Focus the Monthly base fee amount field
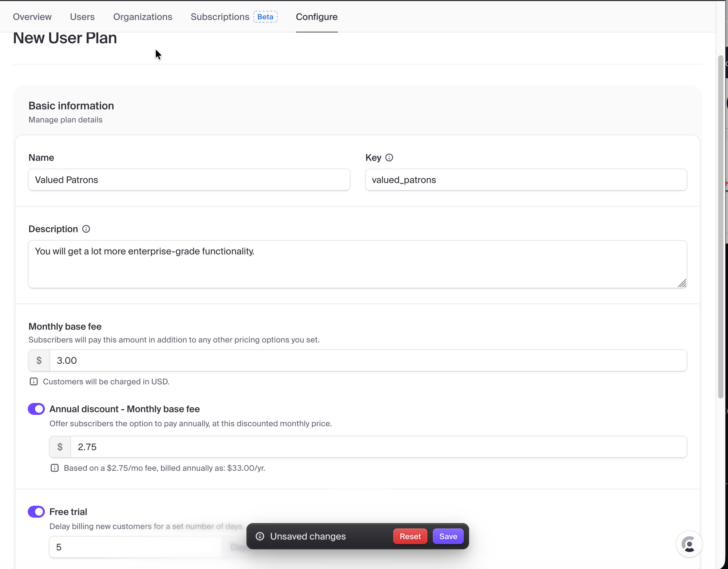The image size is (728, 569). tap(368, 360)
